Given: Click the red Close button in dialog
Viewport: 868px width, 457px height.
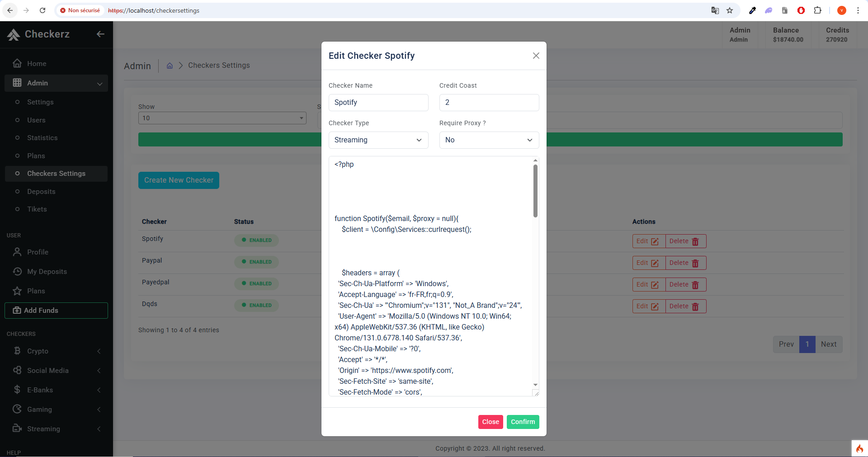Looking at the screenshot, I should point(491,422).
